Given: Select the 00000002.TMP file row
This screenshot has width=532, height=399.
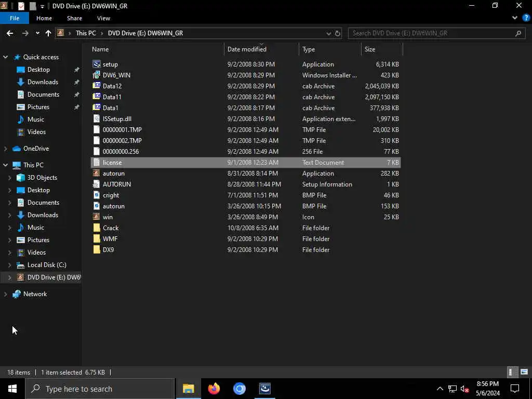Looking at the screenshot, I should coord(246,140).
